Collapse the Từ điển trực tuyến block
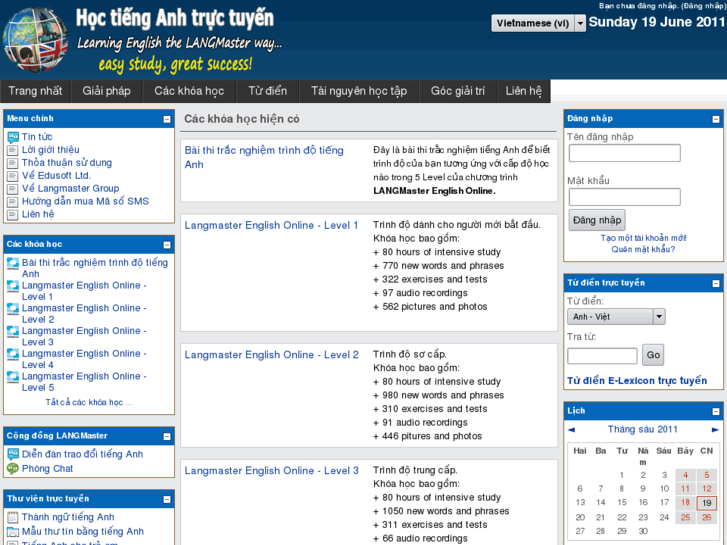The height and width of the screenshot is (545, 727). tap(716, 283)
